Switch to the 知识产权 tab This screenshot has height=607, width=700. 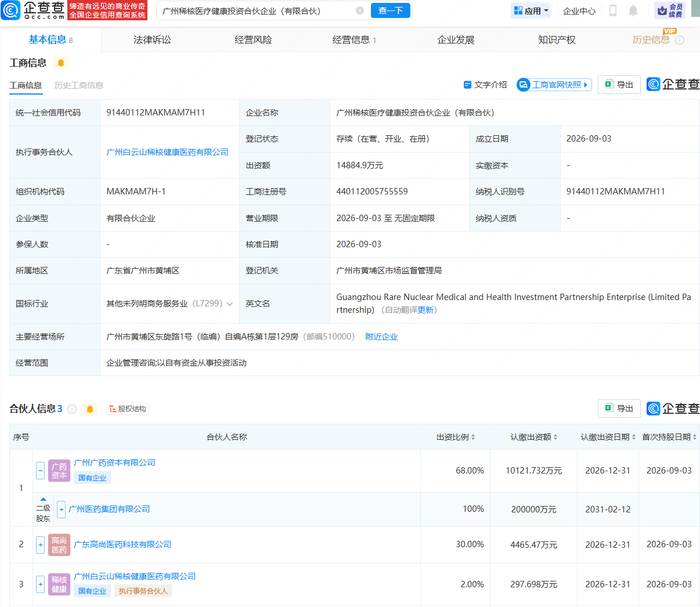[557, 40]
